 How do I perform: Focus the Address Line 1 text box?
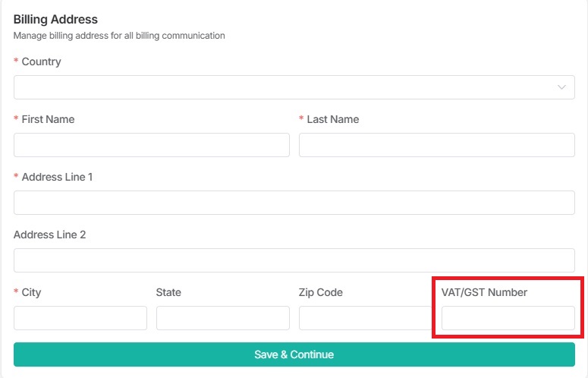pos(294,203)
